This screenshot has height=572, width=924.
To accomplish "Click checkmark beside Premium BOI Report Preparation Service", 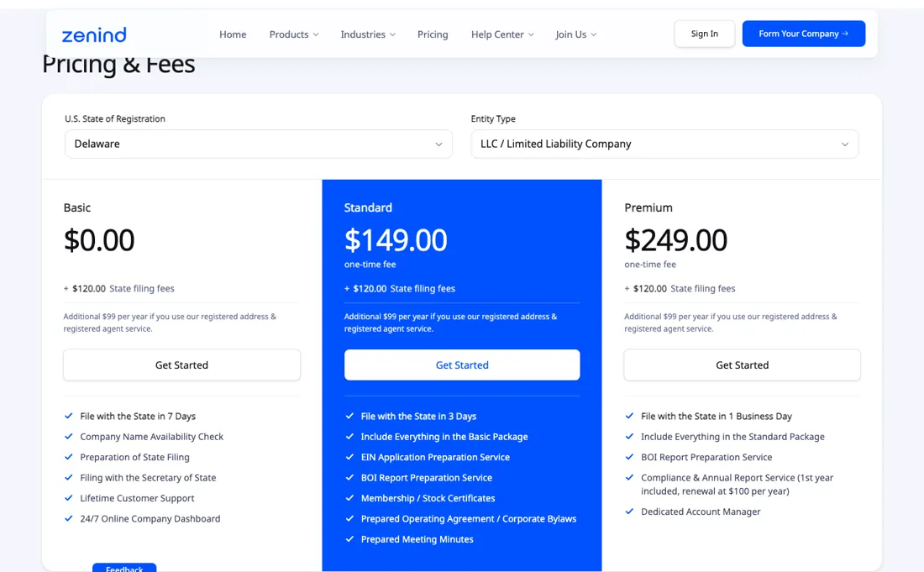I will click(629, 457).
